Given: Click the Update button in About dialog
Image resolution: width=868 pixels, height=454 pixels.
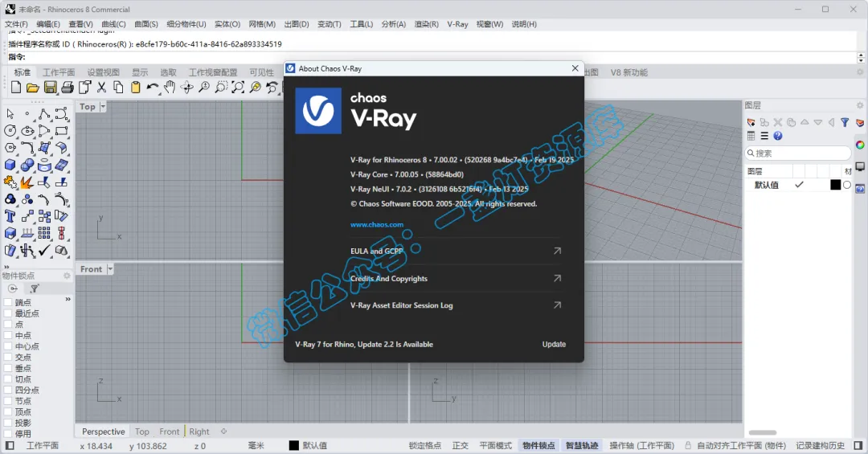Looking at the screenshot, I should [554, 345].
